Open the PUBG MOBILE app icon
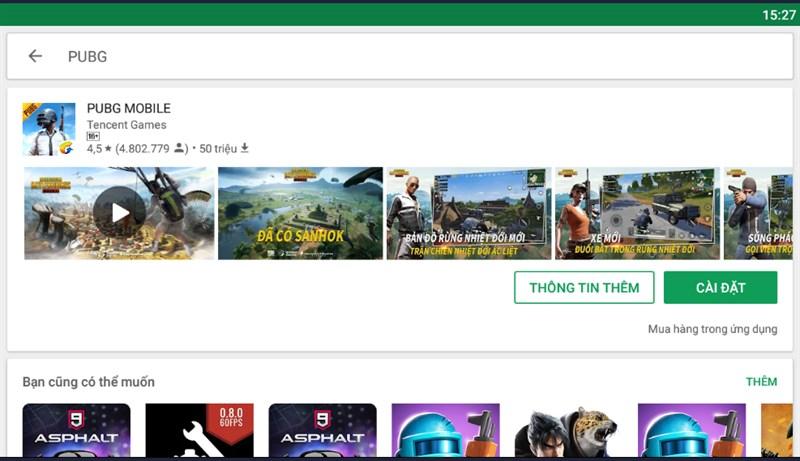This screenshot has width=800, height=461. point(49,129)
